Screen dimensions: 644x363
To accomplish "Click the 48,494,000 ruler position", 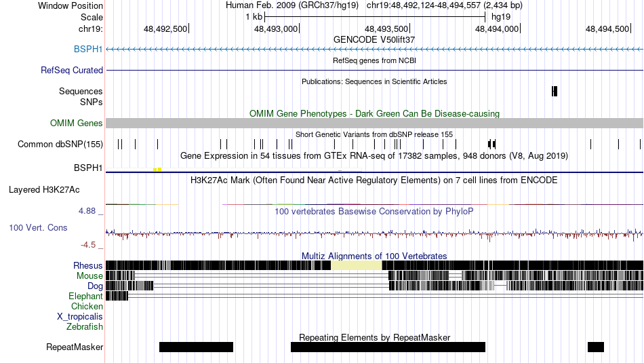I will click(x=498, y=28).
